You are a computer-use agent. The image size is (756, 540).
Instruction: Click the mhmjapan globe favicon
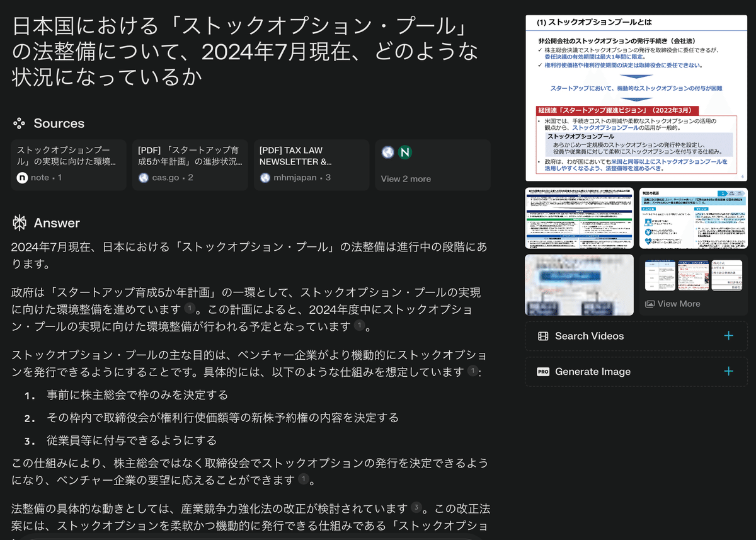click(265, 178)
